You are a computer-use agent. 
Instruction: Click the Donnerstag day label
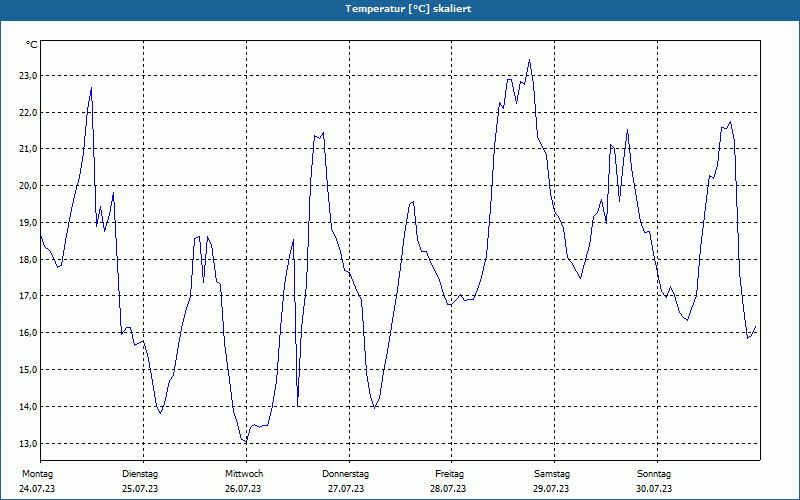(x=345, y=474)
